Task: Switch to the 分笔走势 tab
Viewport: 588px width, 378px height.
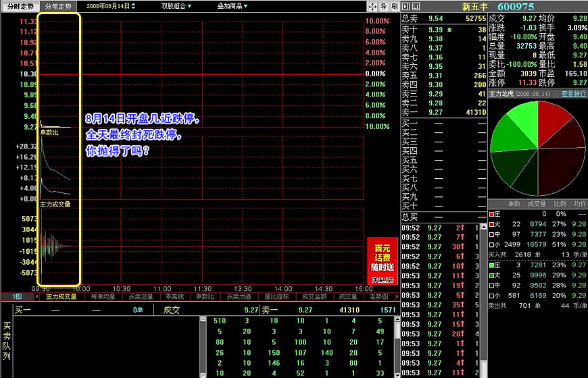Action: click(57, 6)
